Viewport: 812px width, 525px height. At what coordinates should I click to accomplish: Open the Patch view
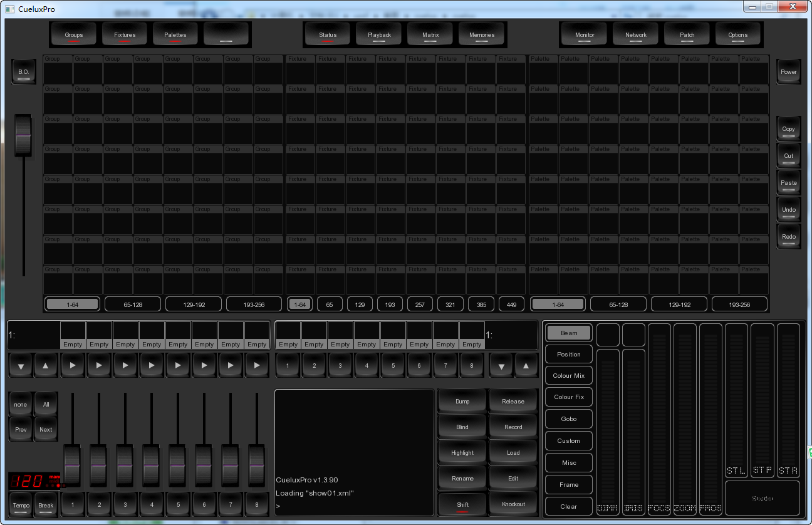[687, 34]
